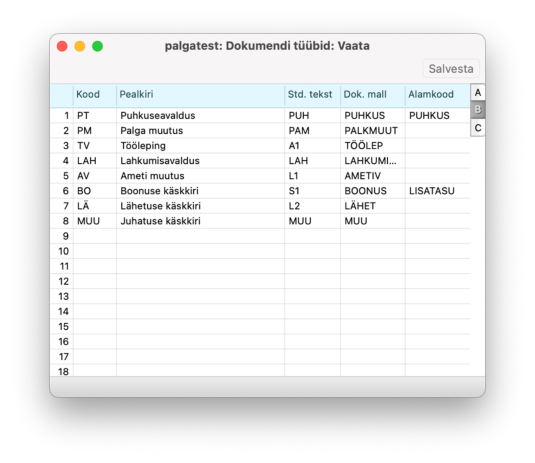
Task: Switch to flip tab C
Action: click(x=478, y=128)
